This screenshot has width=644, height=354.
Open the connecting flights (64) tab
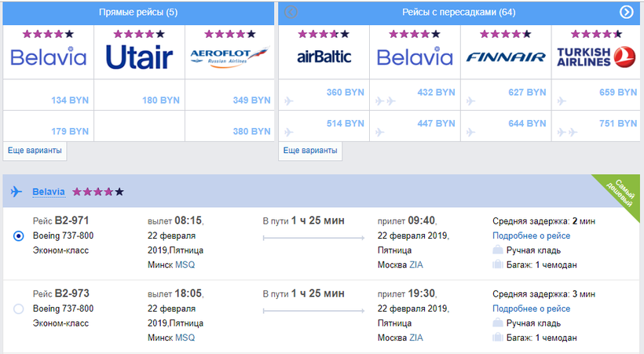click(459, 12)
